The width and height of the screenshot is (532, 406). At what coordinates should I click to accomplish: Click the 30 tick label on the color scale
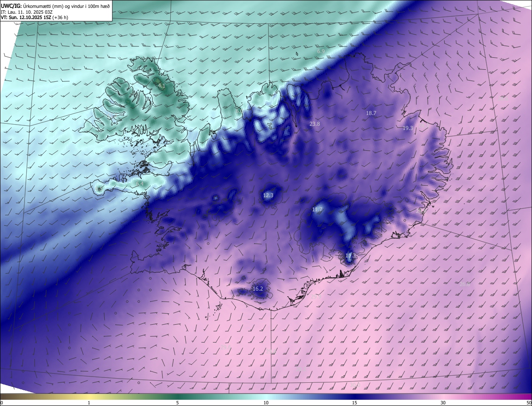pyautogui.click(x=443, y=403)
